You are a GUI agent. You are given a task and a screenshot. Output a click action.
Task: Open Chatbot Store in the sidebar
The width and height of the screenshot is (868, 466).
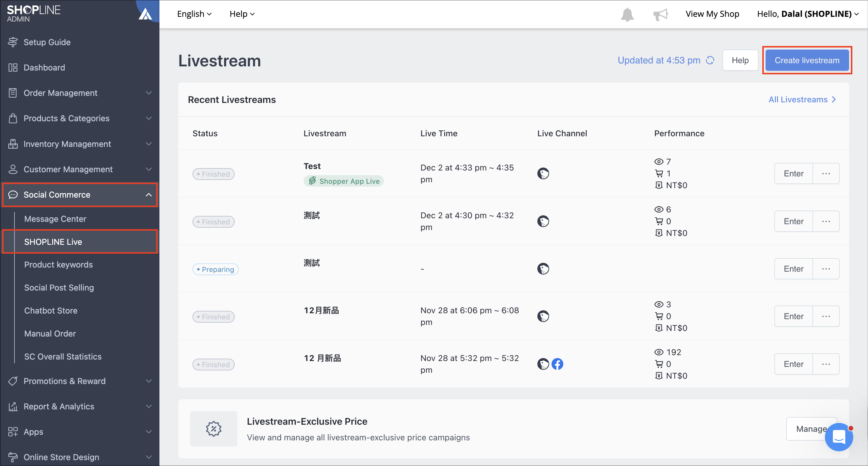(51, 311)
